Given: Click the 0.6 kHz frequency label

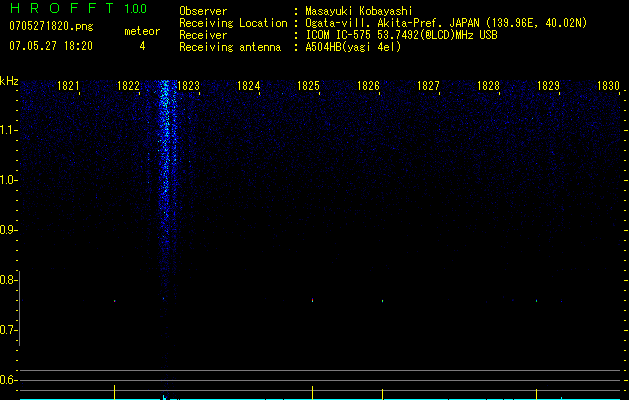Looking at the screenshot, I should pyautogui.click(x=8, y=380).
